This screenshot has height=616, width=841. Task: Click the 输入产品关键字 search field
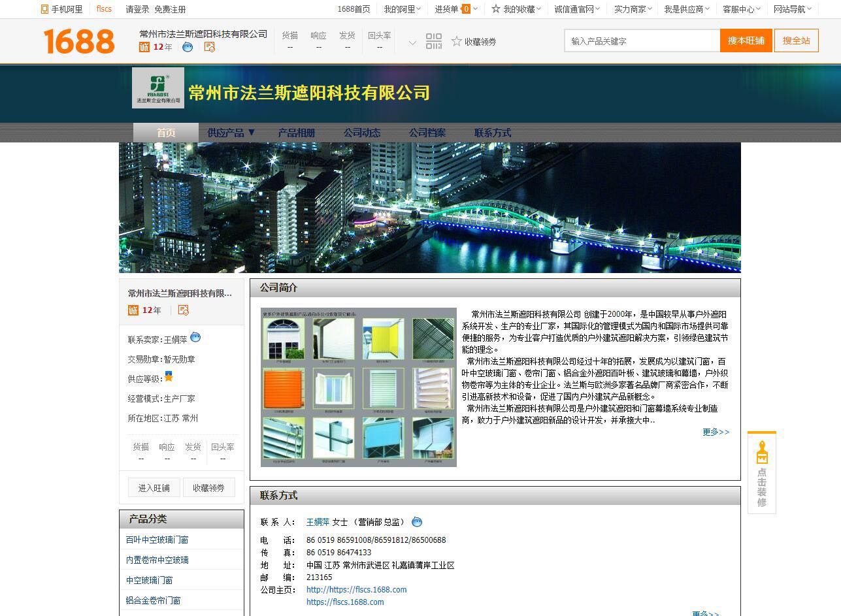point(642,41)
